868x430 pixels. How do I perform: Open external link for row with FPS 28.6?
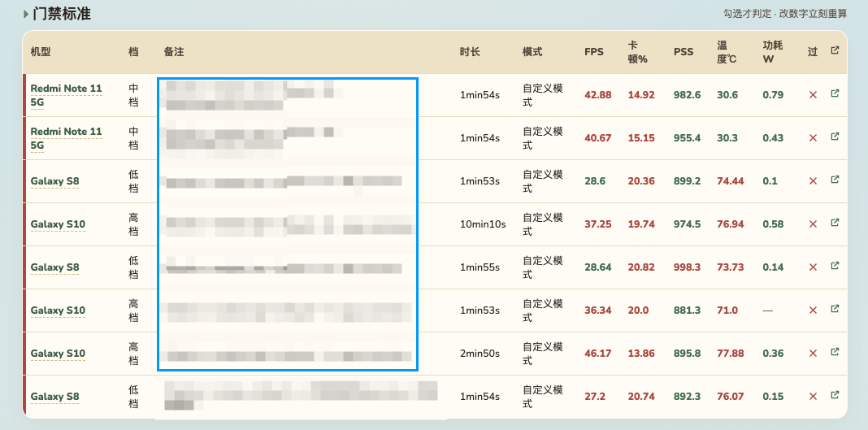[835, 180]
